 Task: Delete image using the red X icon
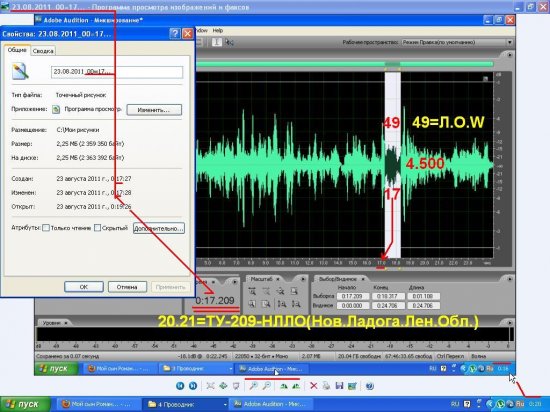click(314, 386)
